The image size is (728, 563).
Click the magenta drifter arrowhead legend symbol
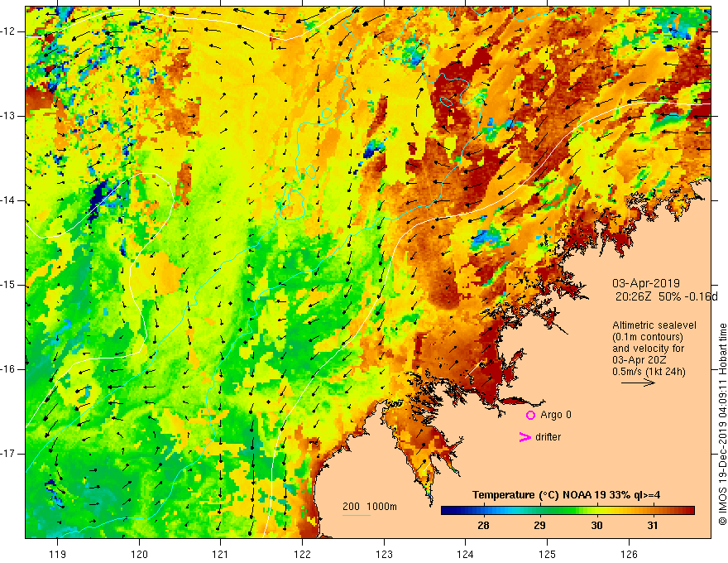pos(524,437)
